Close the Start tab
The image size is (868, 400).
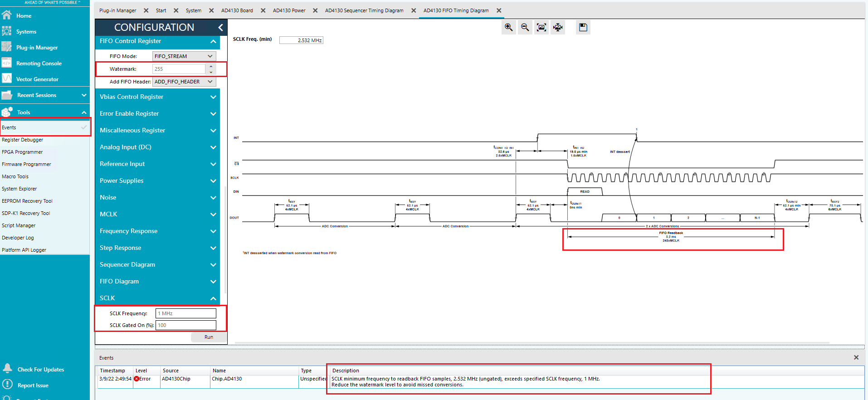coord(176,10)
